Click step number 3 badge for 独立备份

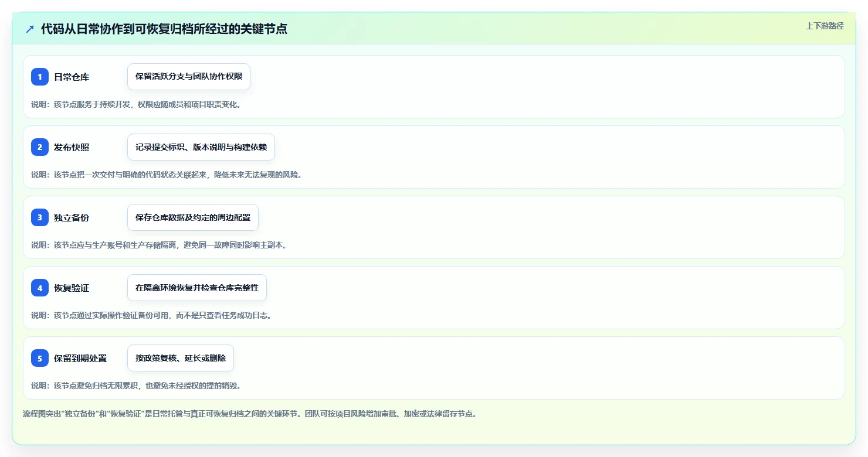(x=40, y=217)
